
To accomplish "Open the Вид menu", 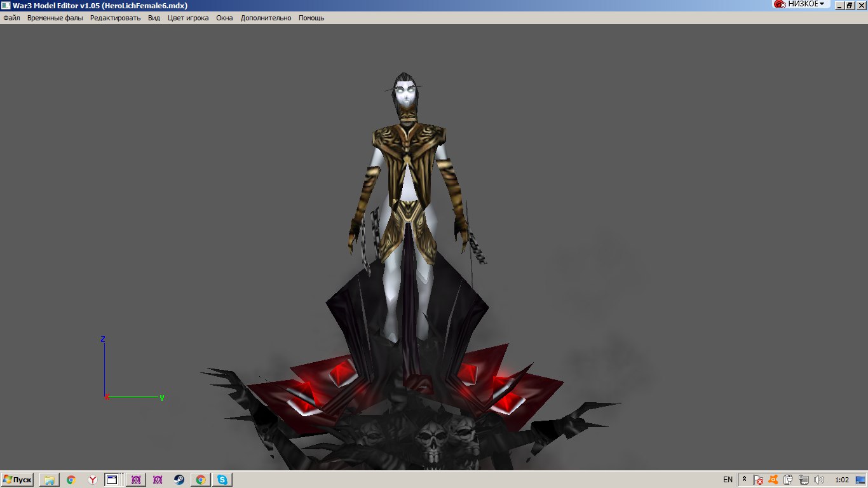I will 154,18.
